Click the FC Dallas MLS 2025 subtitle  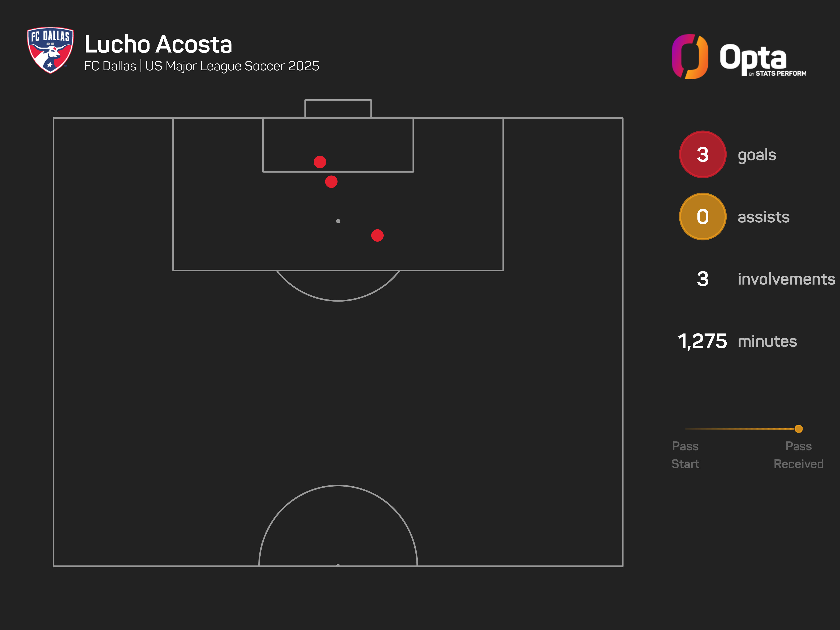(x=201, y=66)
